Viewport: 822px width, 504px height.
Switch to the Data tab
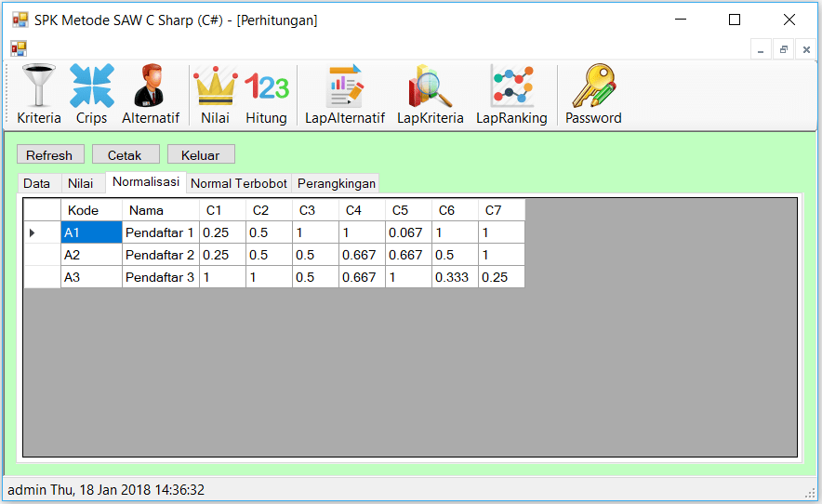click(x=37, y=184)
